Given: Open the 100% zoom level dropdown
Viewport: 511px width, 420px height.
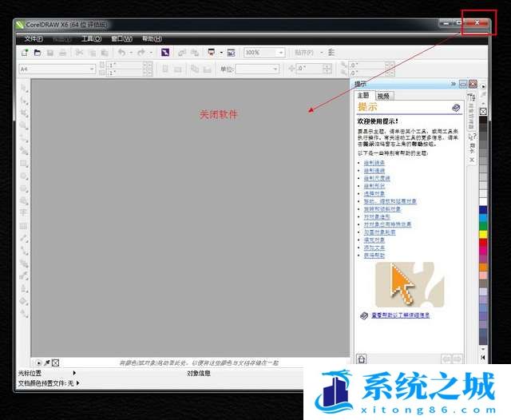Looking at the screenshot, I should click(x=280, y=53).
